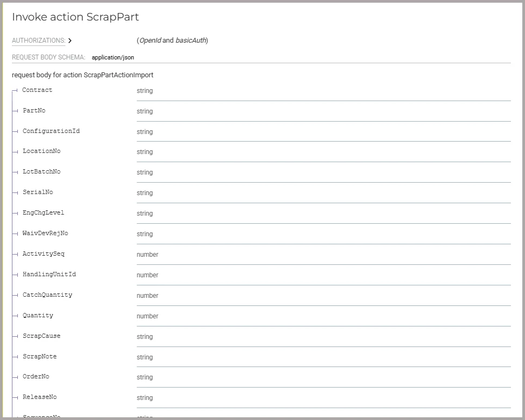The height and width of the screenshot is (420, 525).
Task: Select the application/json schema type
Action: [x=113, y=57]
